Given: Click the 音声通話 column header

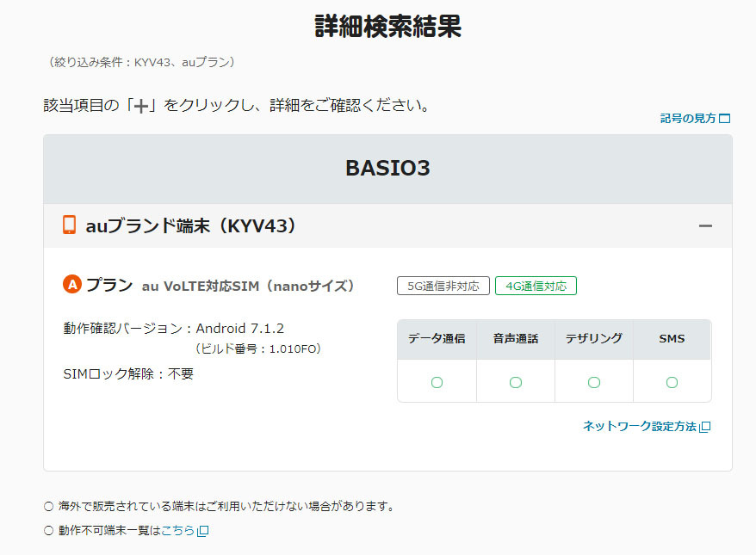Looking at the screenshot, I should 516,339.
